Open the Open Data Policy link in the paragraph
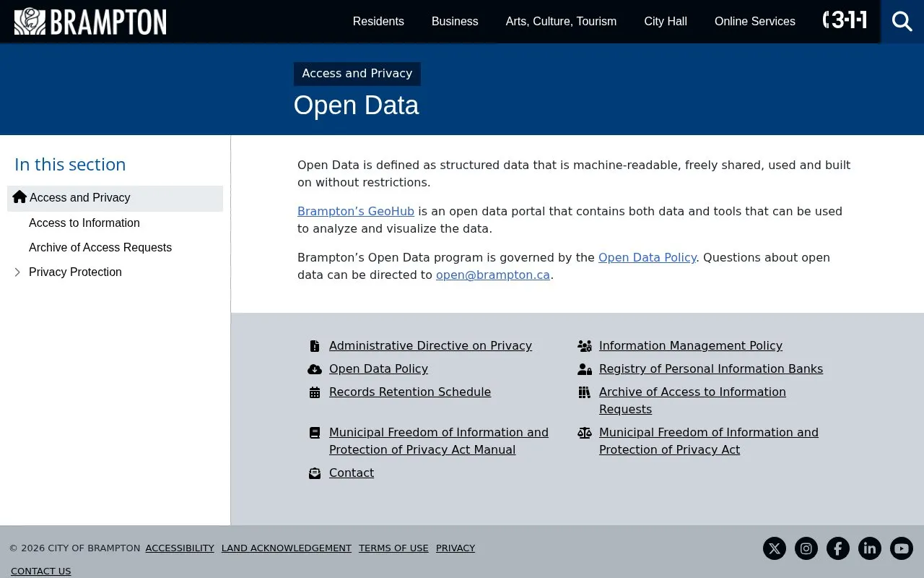This screenshot has width=924, height=578. tap(648, 258)
